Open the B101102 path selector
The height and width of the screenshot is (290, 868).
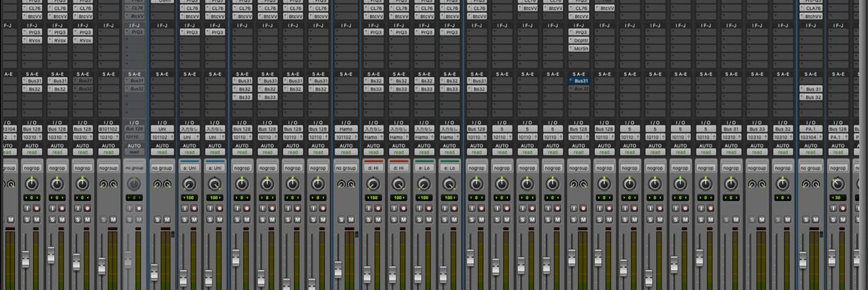coord(108,129)
